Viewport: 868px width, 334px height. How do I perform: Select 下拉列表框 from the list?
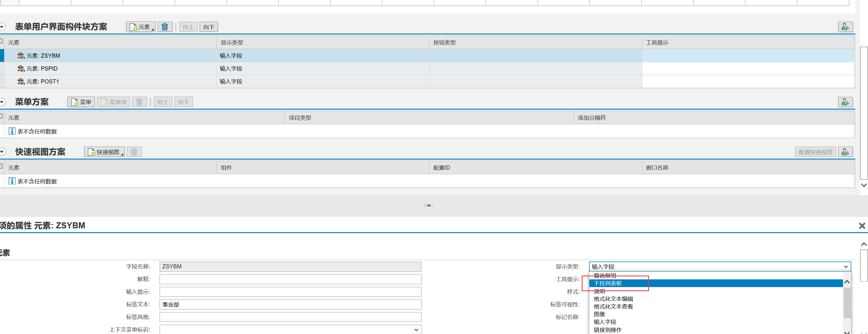pos(608,284)
